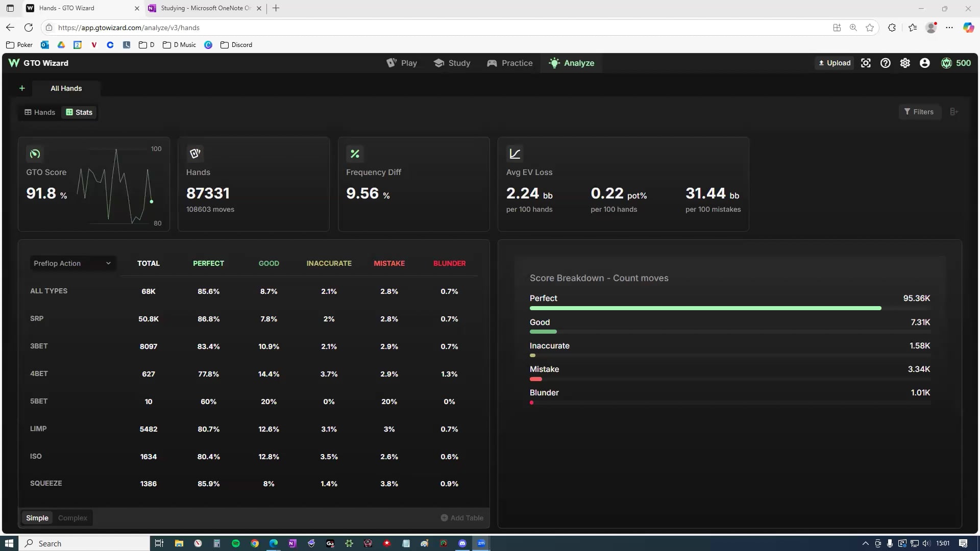Open the hand scanner tool
This screenshot has width=980, height=551.
point(866,63)
